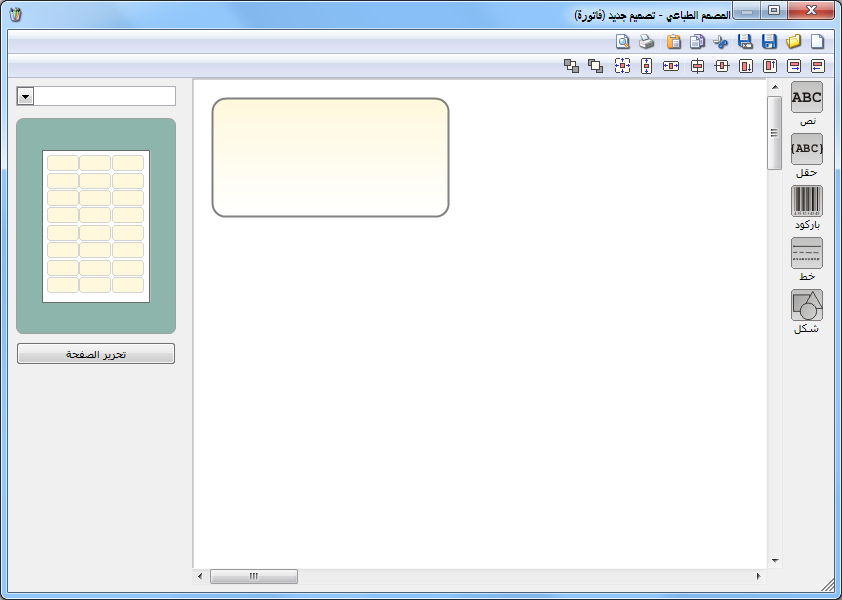842x600 pixels.
Task: Align objects with the left-arrow icon
Action: (817, 66)
